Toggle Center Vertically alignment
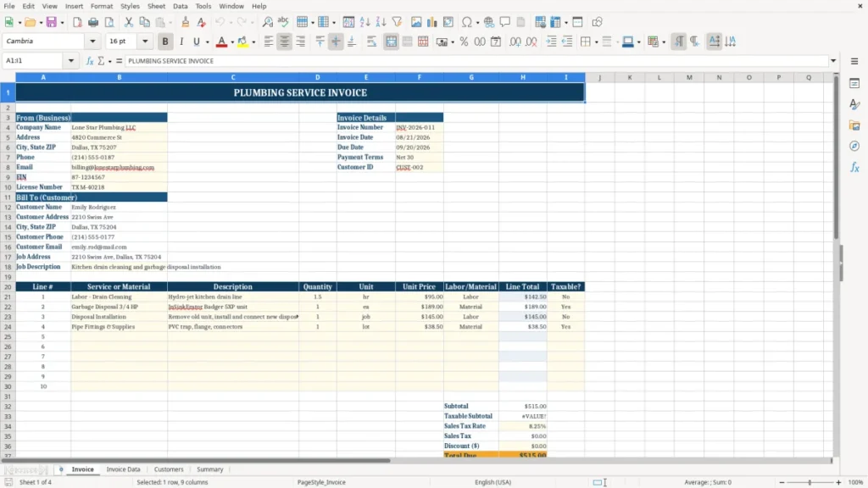868x488 pixels. [336, 42]
